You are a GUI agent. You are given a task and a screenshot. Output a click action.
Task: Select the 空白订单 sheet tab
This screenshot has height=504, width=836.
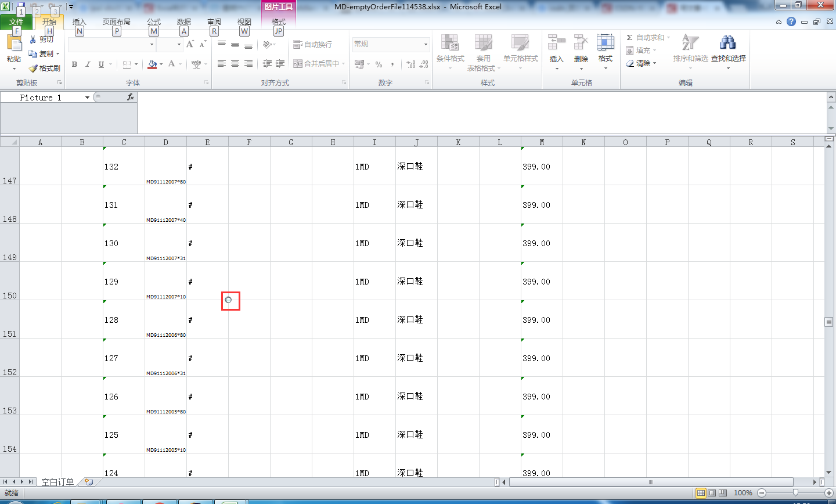tap(57, 482)
